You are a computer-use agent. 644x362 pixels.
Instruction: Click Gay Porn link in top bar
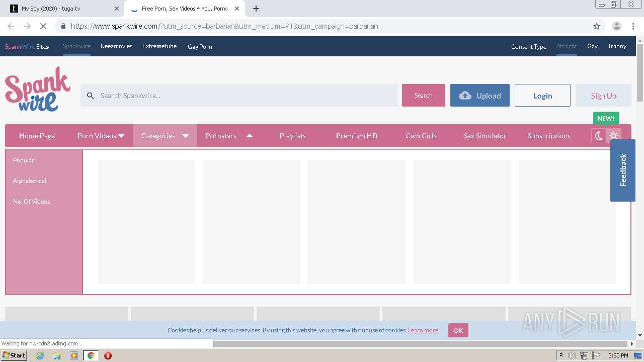pos(200,46)
